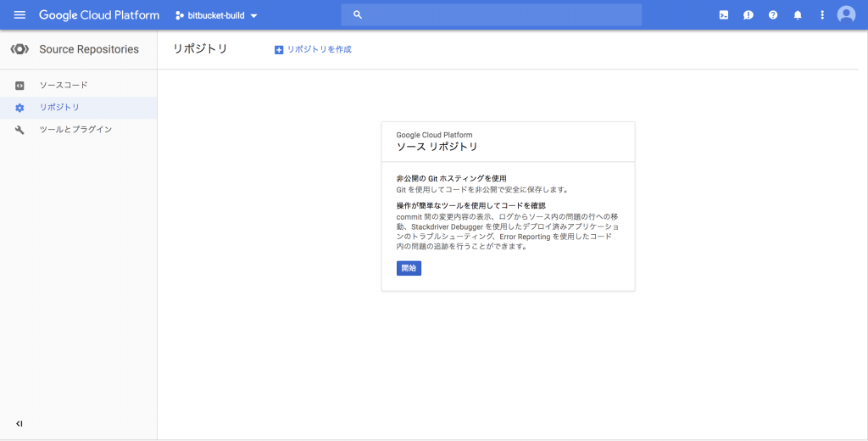Click the plus icon beside リポジトリを作成
The image size is (868, 441).
point(279,50)
